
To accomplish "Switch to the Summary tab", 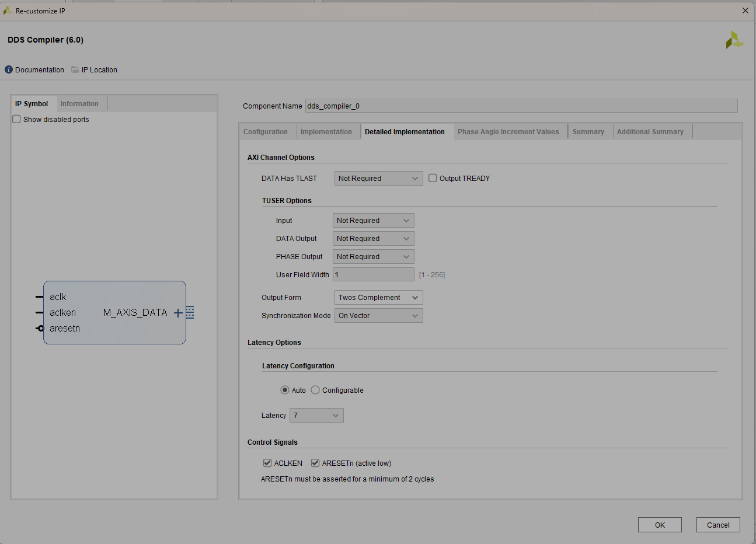I will [588, 132].
